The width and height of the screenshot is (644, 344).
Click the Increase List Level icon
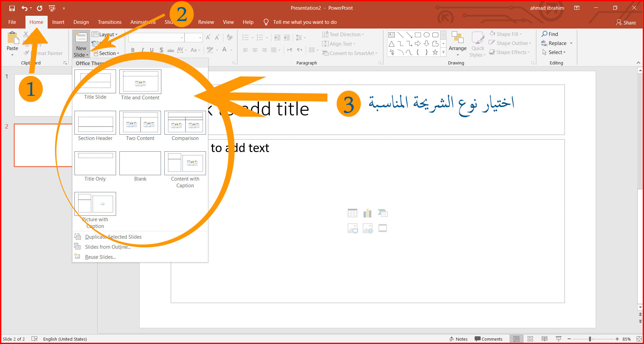point(287,38)
